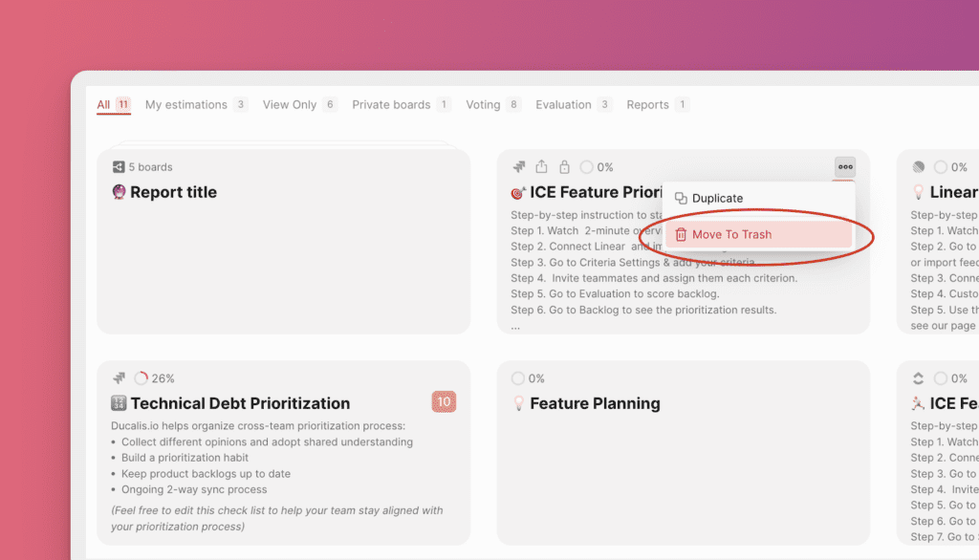Click the lock icon on ICE Feature card
Screen dimensions: 979x560
[564, 167]
